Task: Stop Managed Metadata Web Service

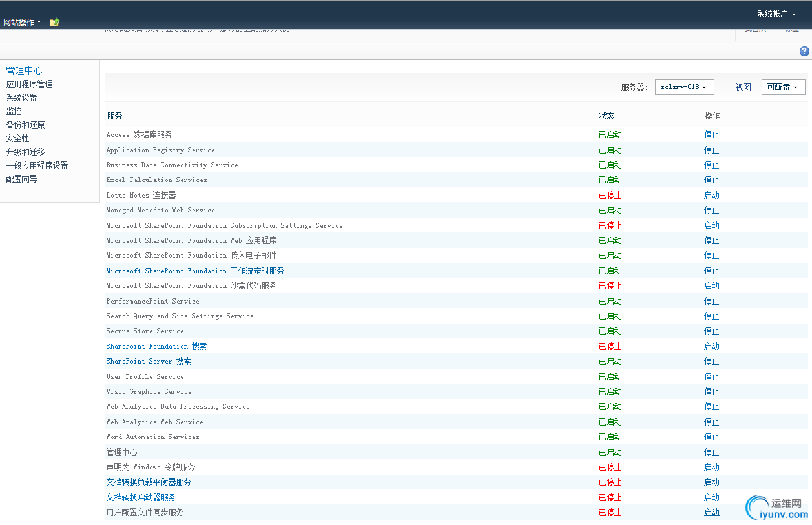Action: tap(711, 210)
